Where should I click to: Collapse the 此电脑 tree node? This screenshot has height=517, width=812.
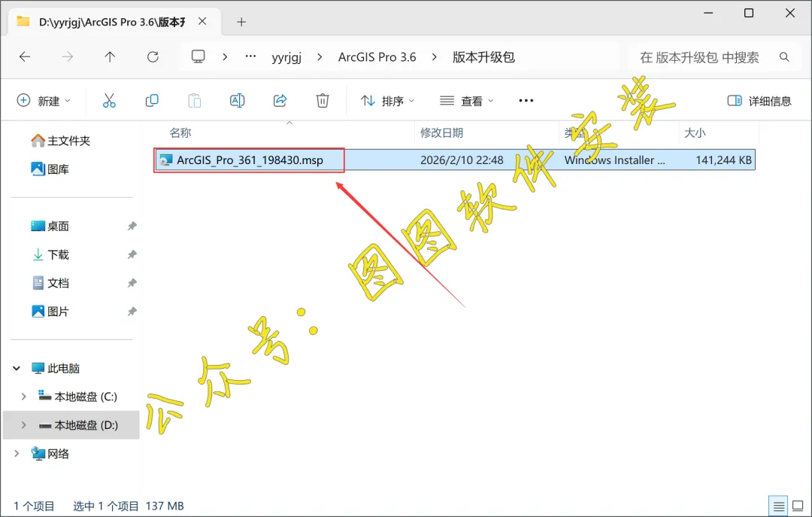point(17,368)
